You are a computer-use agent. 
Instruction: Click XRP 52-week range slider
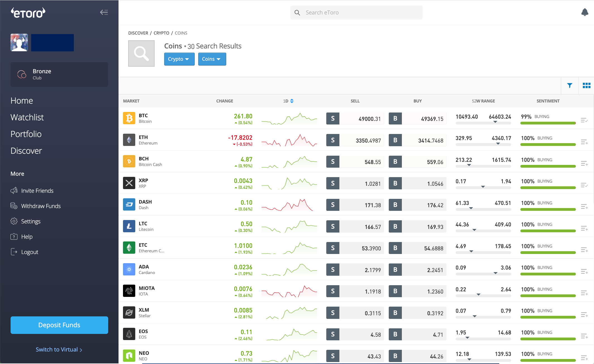coord(483,187)
